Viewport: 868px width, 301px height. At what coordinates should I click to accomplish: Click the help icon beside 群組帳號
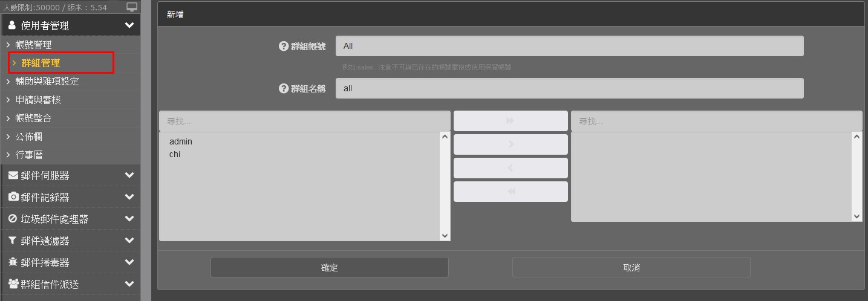(x=283, y=46)
